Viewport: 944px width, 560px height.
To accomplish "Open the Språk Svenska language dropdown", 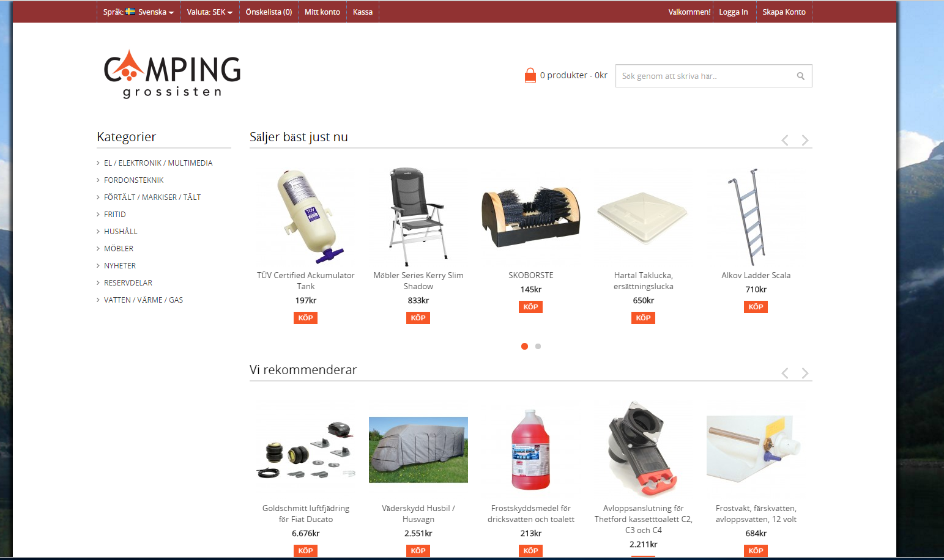I will [x=138, y=12].
